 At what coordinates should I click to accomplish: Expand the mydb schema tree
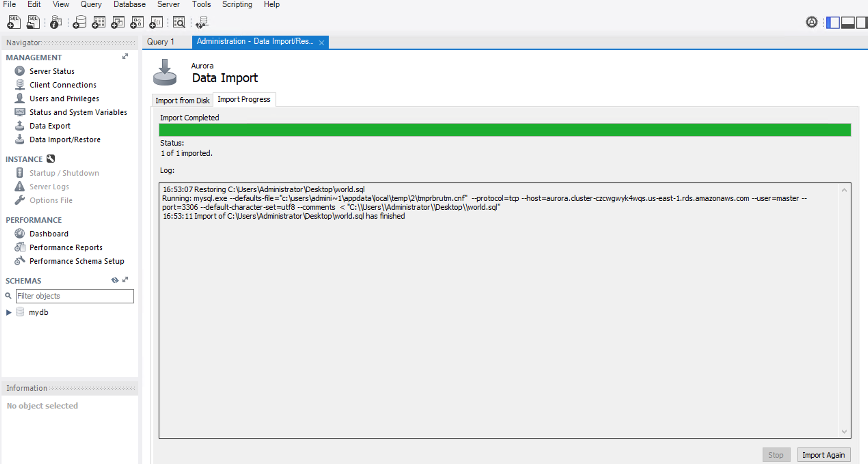9,312
